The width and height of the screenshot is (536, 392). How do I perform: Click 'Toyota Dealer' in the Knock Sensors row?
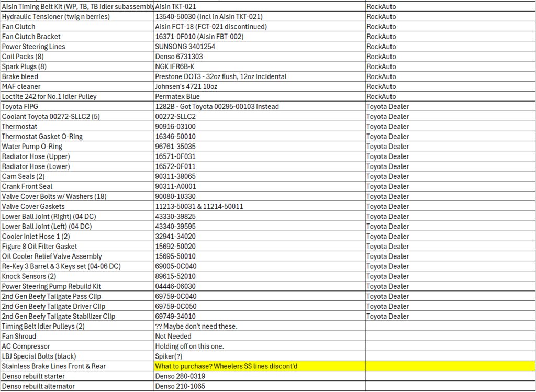pyautogui.click(x=450, y=276)
